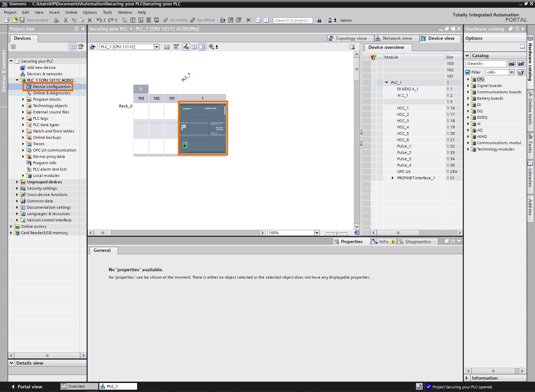Click the Open project folder icon
This screenshot has height=392, width=535.
click(15, 20)
